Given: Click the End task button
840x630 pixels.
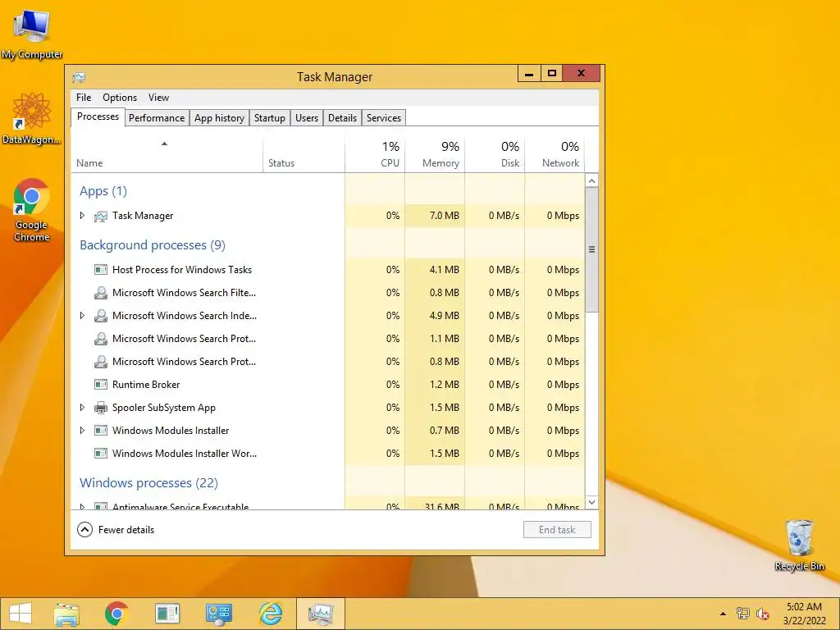Looking at the screenshot, I should point(557,530).
